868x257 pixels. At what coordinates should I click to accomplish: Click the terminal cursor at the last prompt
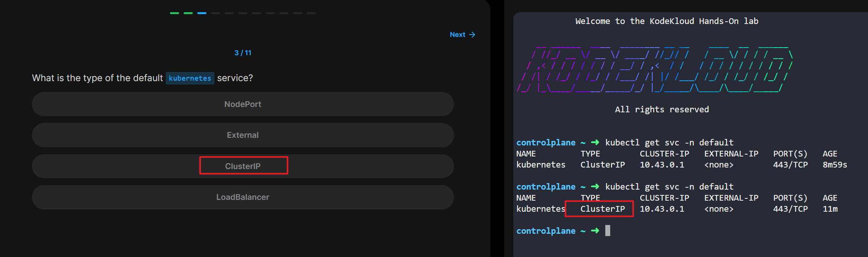608,231
